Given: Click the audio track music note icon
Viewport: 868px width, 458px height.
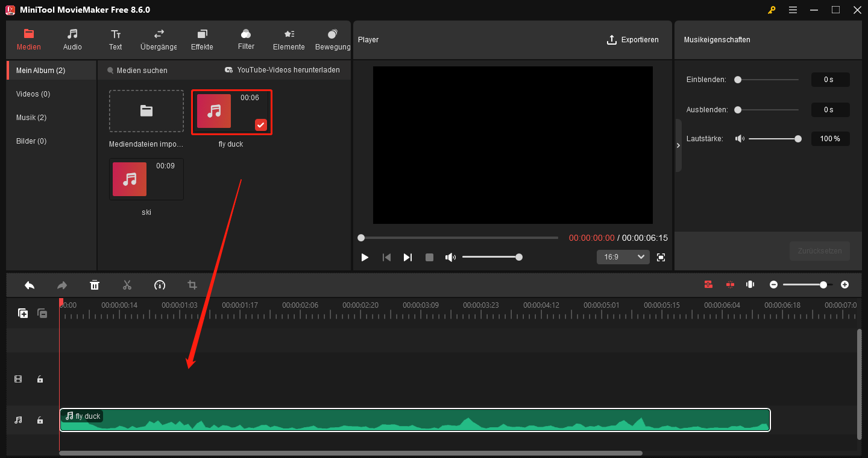Looking at the screenshot, I should point(18,420).
